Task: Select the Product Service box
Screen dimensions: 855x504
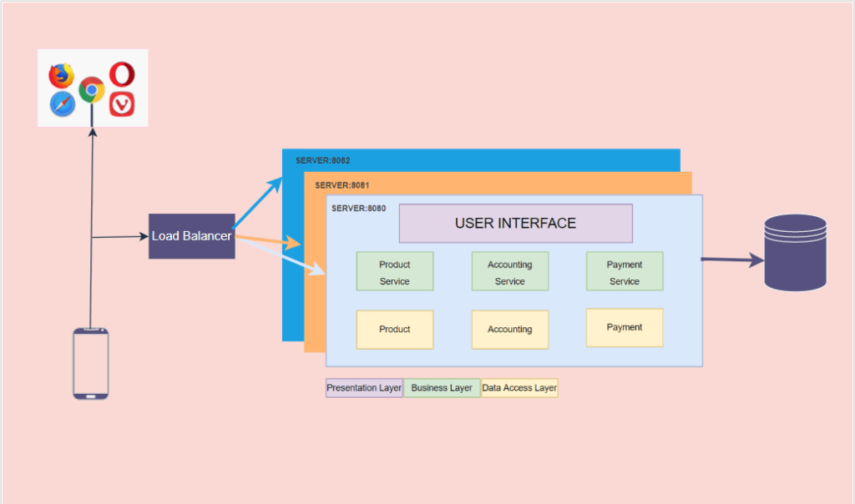Action: (x=395, y=272)
